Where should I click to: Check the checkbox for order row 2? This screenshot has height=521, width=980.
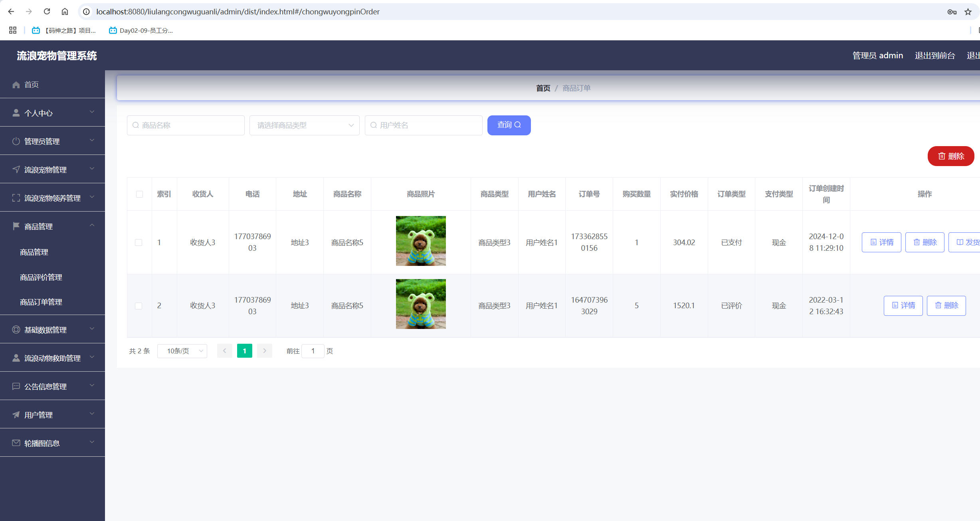[x=139, y=306]
